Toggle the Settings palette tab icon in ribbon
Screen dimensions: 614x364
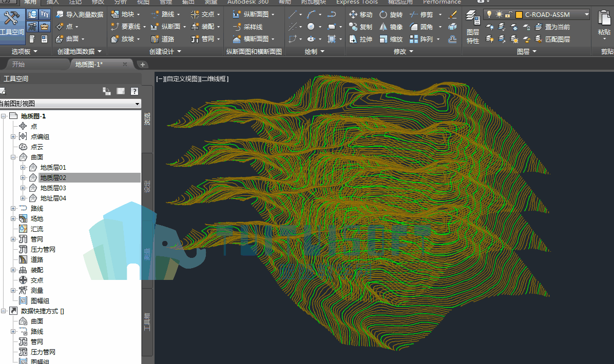[x=45, y=14]
